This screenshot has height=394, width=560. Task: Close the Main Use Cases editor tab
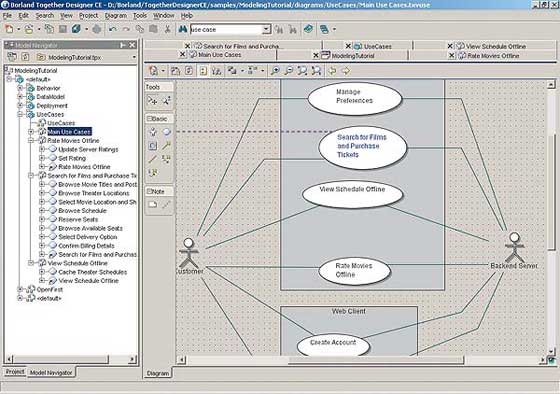pos(182,54)
